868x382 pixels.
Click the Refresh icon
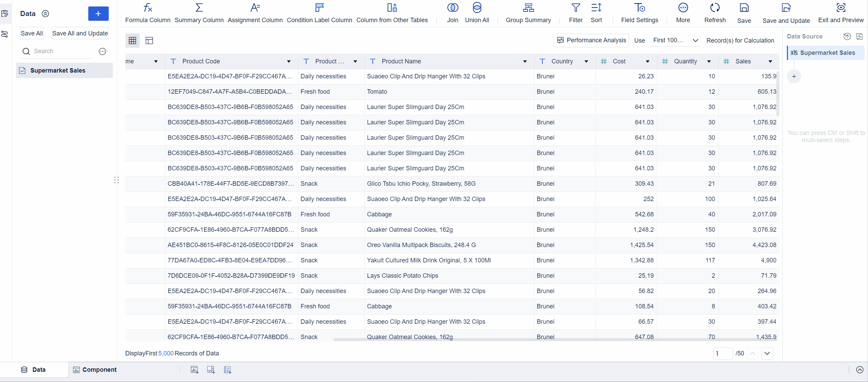715,8
